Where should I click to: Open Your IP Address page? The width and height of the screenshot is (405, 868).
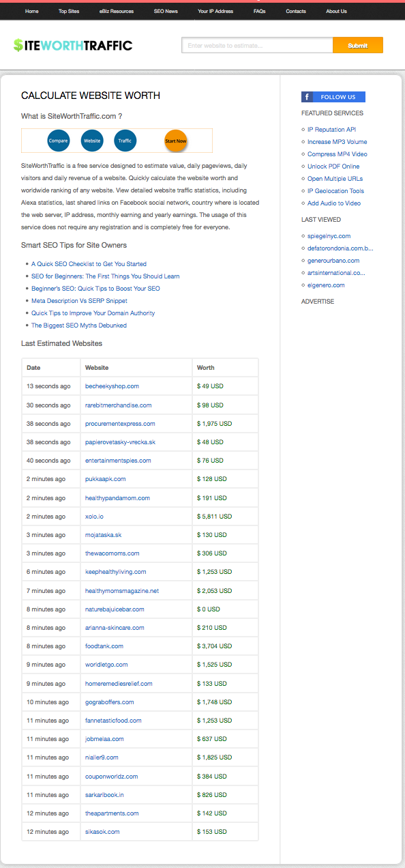215,12
